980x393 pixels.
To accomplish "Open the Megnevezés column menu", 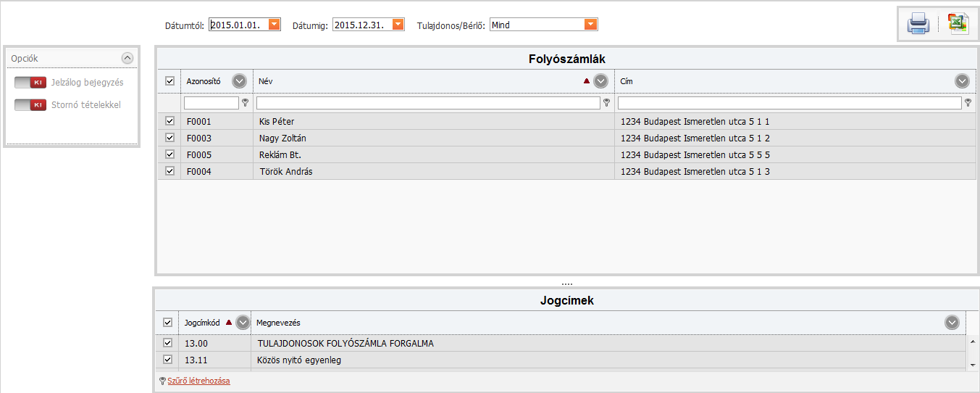I will click(952, 323).
